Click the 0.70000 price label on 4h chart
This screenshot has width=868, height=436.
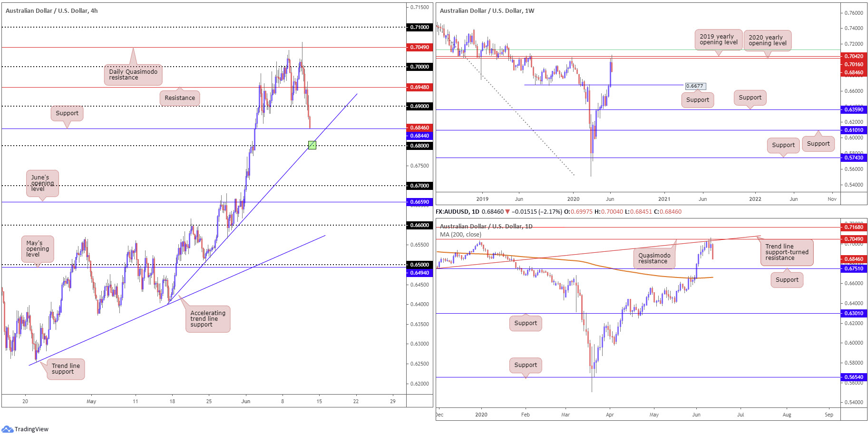pyautogui.click(x=419, y=67)
